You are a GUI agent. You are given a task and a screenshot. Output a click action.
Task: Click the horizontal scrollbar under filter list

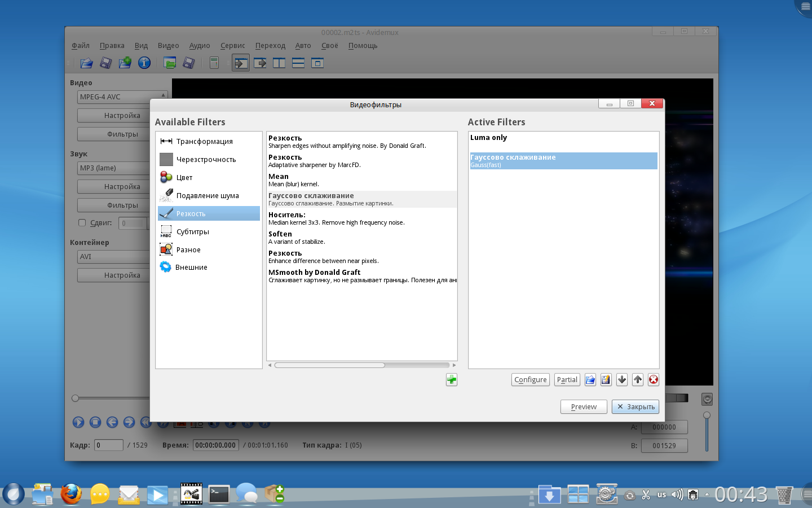[x=329, y=365]
